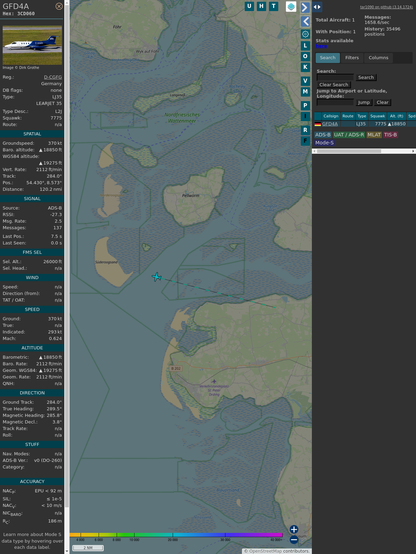Zoom in with the plus button
Viewport: 416px width, 554px height.
click(x=294, y=529)
